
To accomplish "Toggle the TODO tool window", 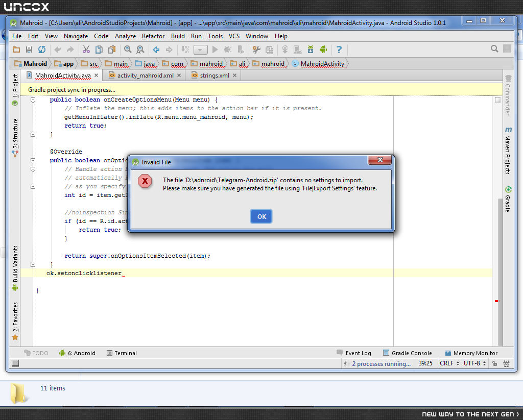I will 36,353.
